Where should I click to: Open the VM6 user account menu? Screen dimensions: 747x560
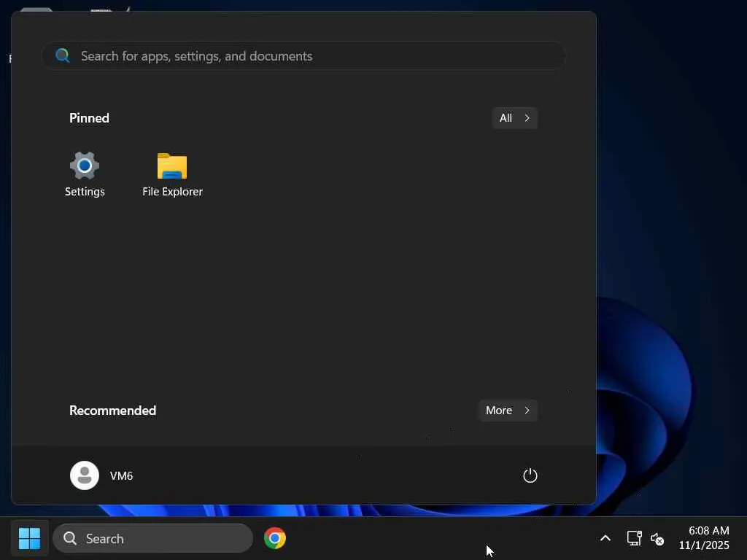coord(102,475)
